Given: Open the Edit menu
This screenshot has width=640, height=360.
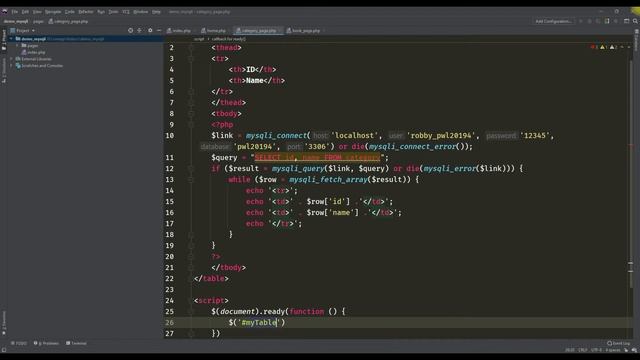Looking at the screenshot, I should [x=25, y=12].
